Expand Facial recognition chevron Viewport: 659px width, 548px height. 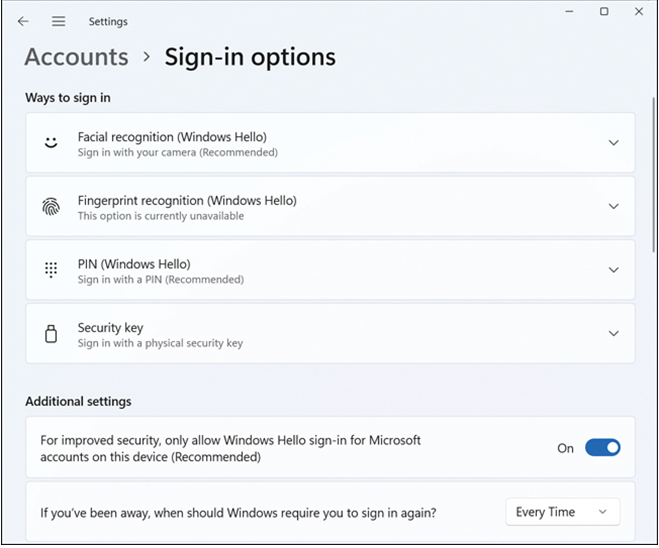614,143
